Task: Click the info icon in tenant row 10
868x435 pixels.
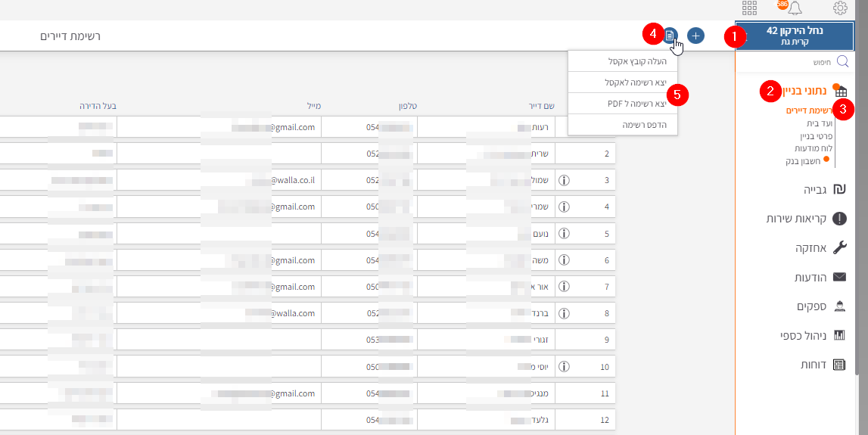Action: coord(564,367)
